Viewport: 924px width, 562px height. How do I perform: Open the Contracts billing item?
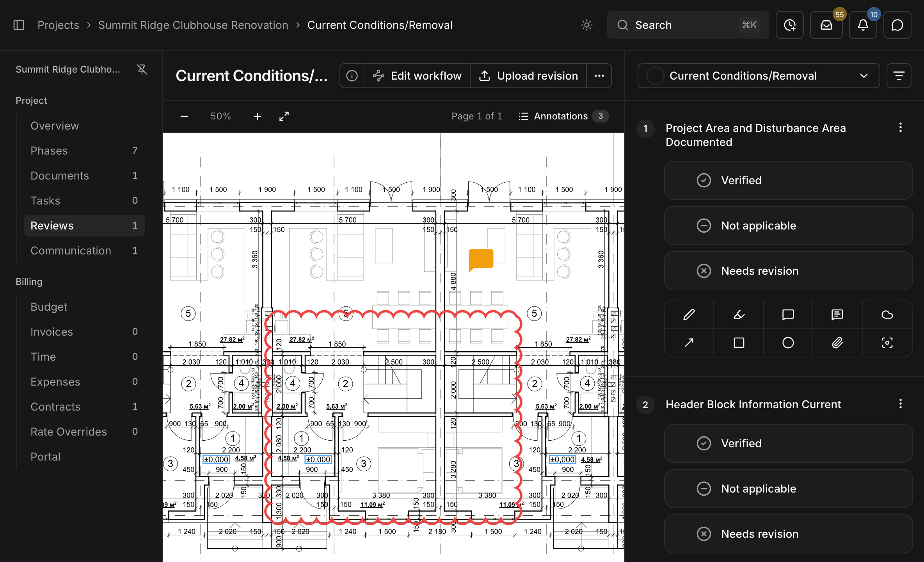(x=84, y=407)
